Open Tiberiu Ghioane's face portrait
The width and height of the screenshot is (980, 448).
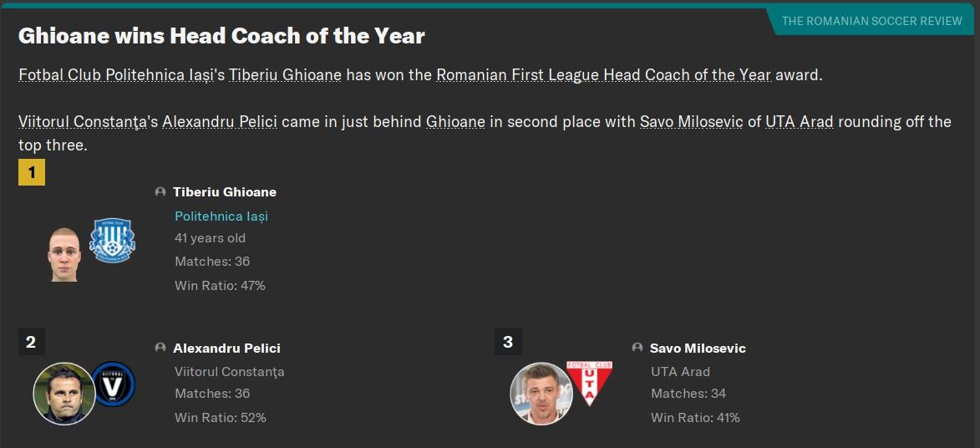pos(64,254)
